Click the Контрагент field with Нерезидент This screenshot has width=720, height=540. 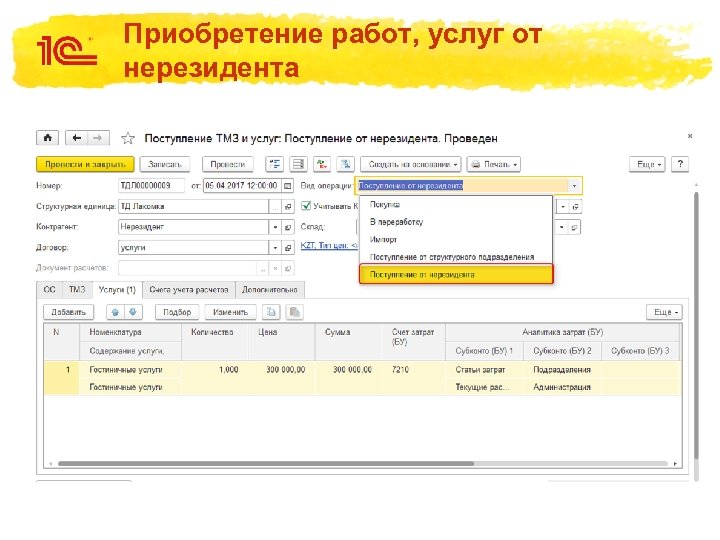[x=193, y=227]
